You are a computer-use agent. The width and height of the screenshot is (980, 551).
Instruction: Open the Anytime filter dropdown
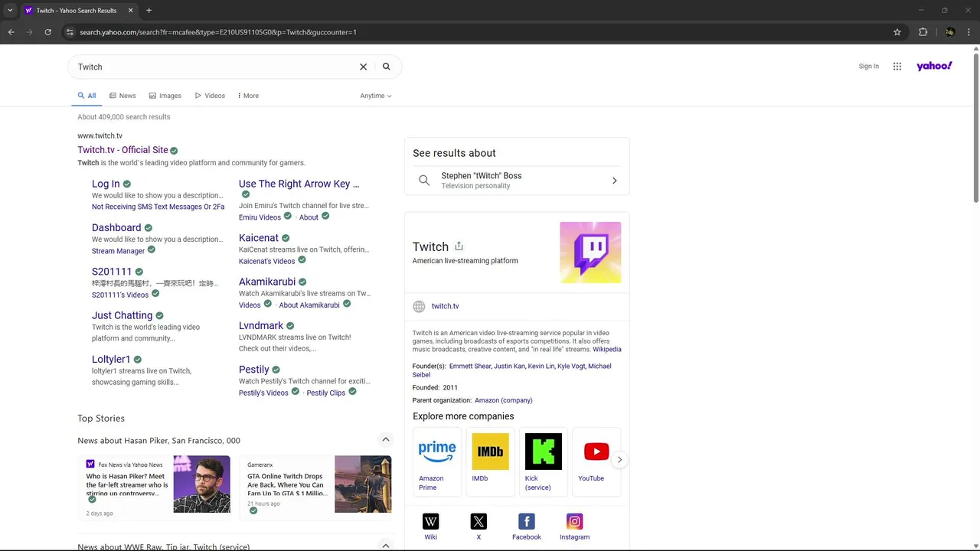(x=376, y=96)
